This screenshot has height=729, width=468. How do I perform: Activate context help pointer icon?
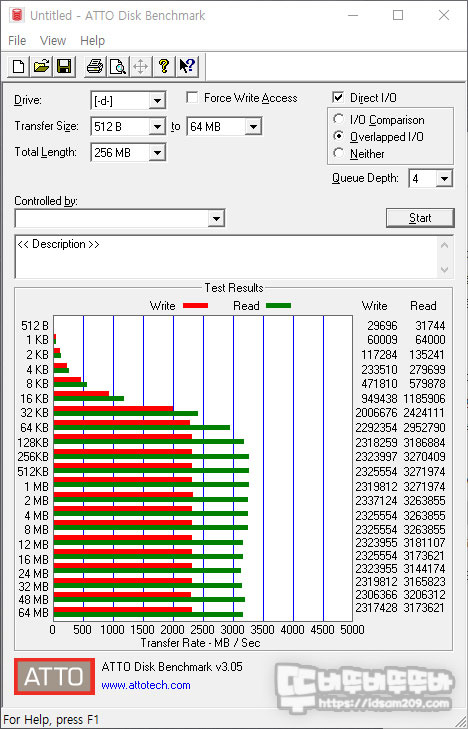coord(187,66)
